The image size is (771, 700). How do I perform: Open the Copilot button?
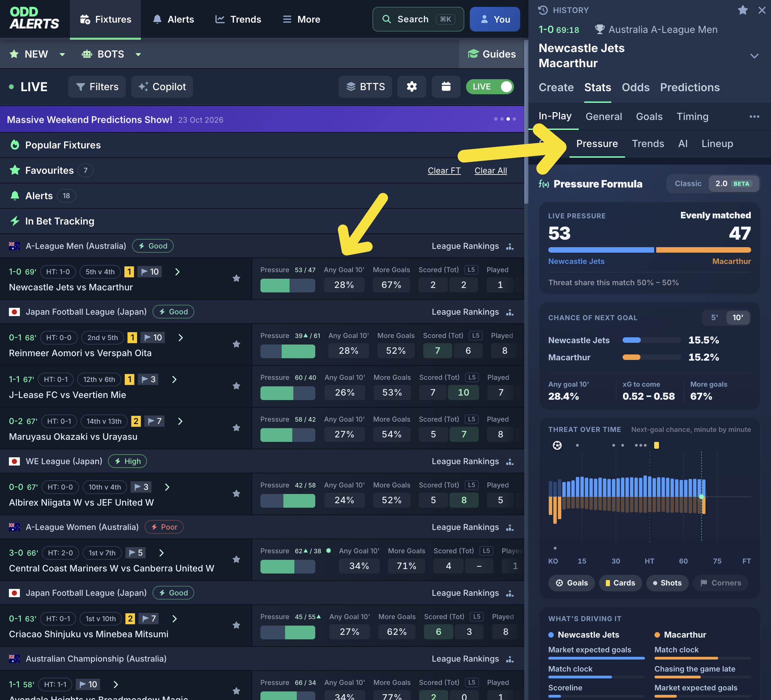pyautogui.click(x=162, y=87)
